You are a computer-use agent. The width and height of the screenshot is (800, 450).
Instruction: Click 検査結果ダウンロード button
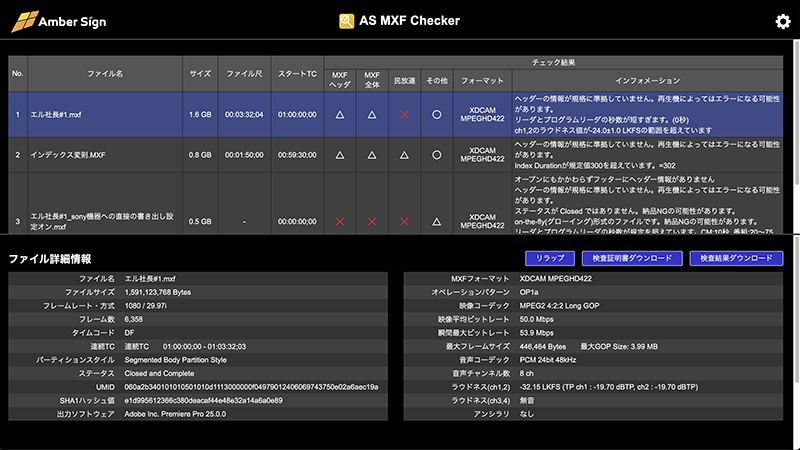coord(736,258)
